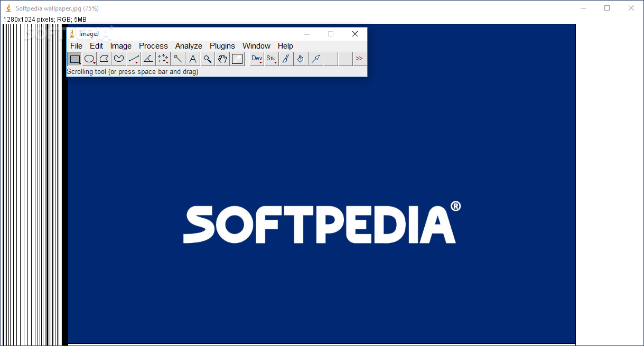644x346 pixels.
Task: Click the Scrolling tool status text
Action: pos(133,72)
